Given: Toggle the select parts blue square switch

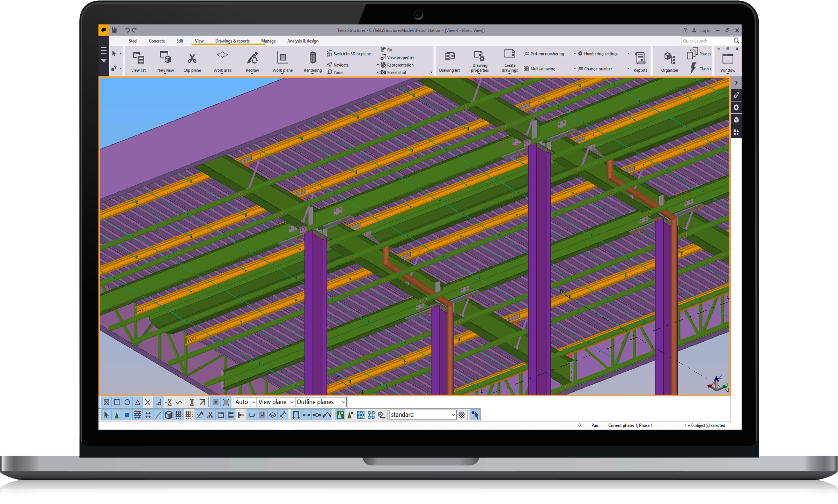Looking at the screenshot, I should 127,415.
